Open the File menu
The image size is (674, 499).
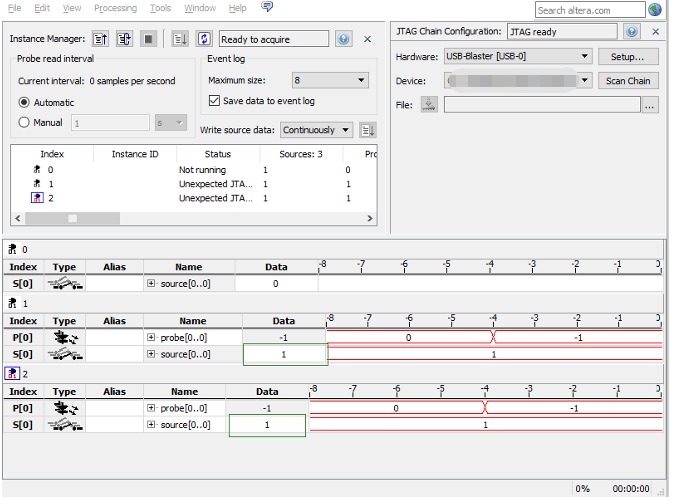(15, 8)
